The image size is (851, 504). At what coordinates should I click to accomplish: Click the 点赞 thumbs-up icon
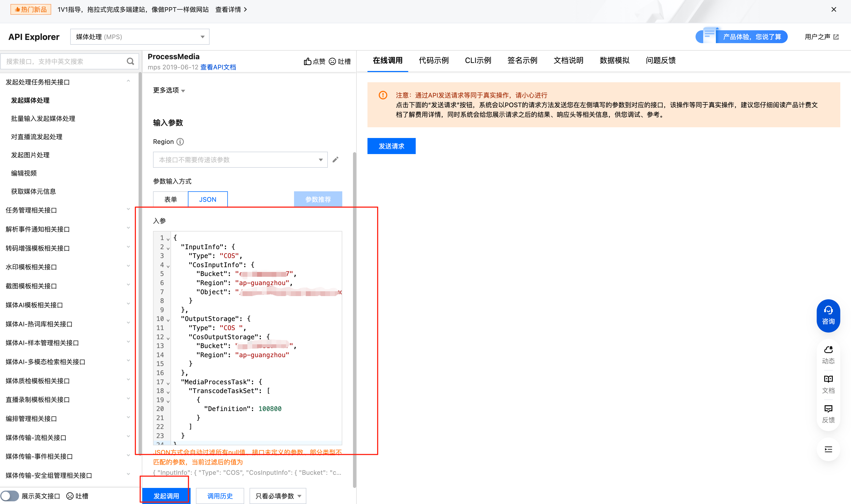point(307,61)
